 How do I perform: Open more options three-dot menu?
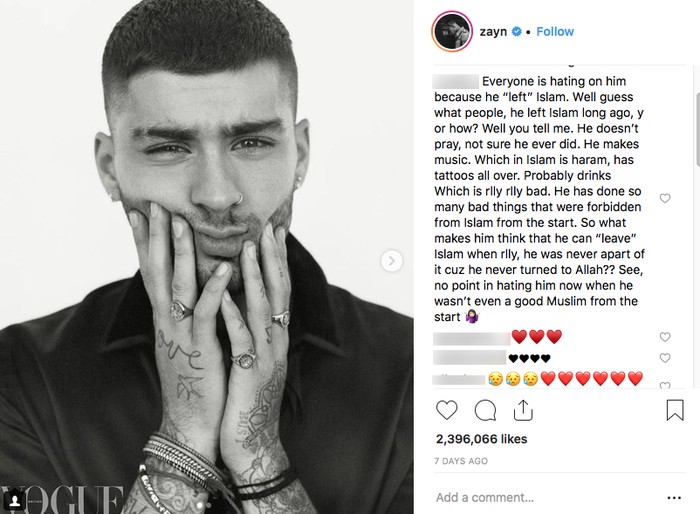(674, 497)
